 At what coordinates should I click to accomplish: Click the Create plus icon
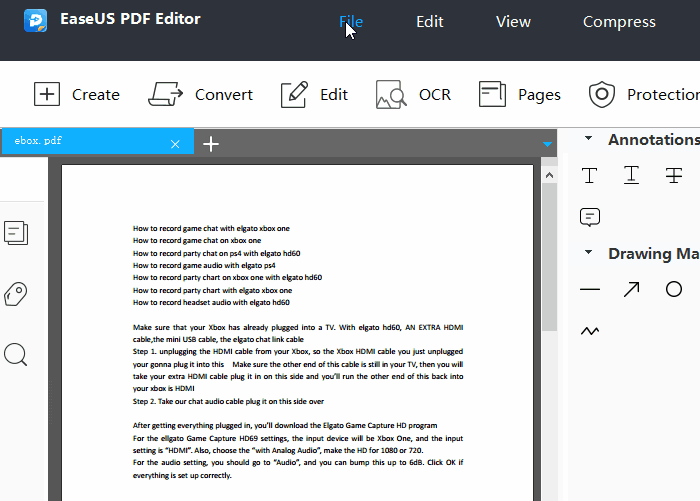click(x=47, y=94)
